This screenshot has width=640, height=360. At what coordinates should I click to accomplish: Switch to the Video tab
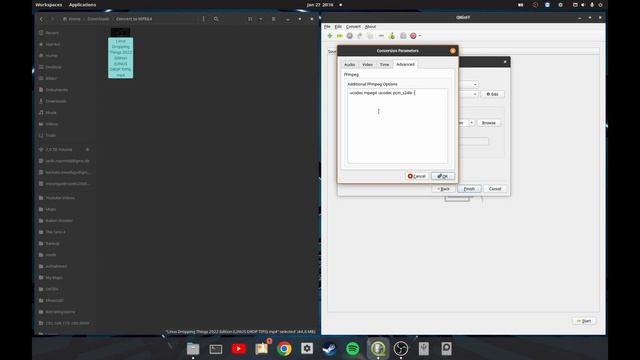[367, 64]
